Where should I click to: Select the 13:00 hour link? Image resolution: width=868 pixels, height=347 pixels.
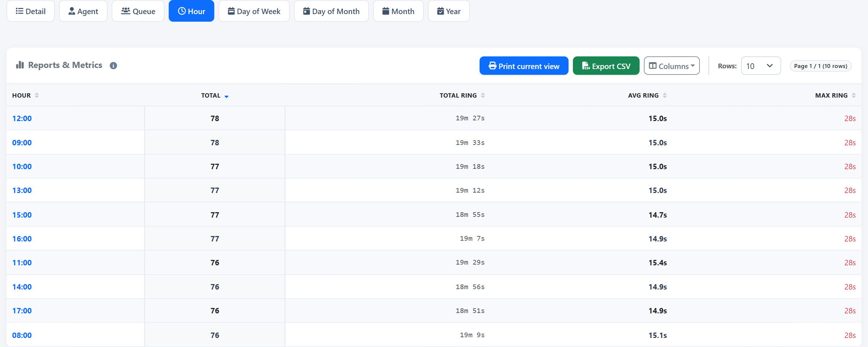point(22,190)
